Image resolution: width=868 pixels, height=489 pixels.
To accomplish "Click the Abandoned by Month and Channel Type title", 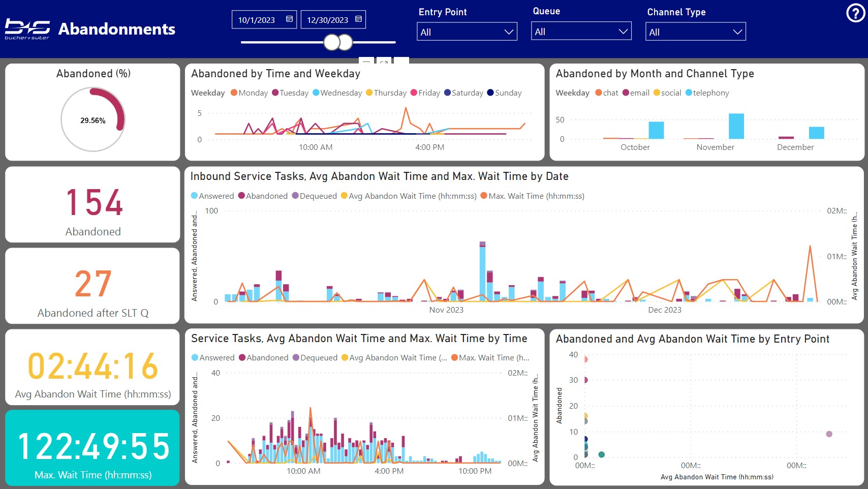I will coord(655,74).
